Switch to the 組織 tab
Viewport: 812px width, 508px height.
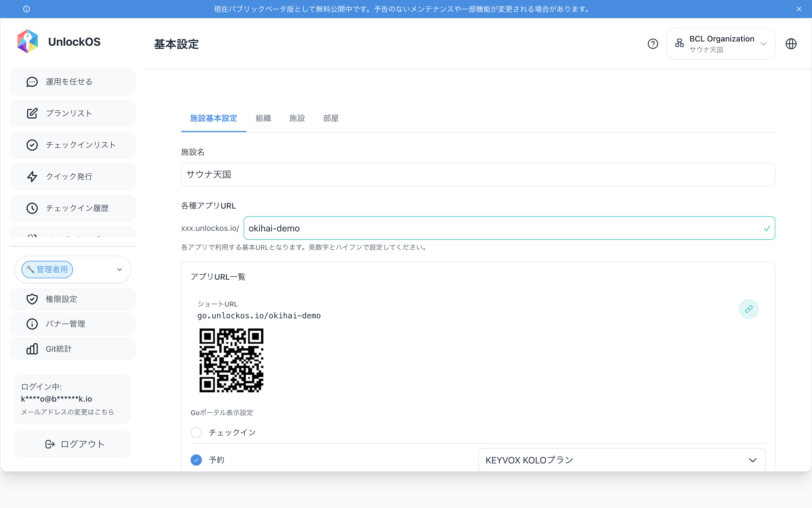click(263, 118)
